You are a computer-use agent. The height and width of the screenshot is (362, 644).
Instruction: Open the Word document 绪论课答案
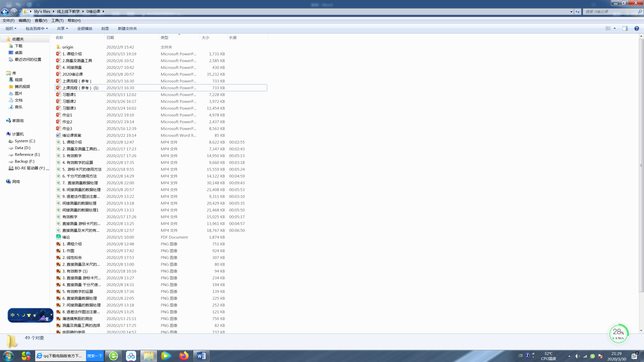pos(72,135)
